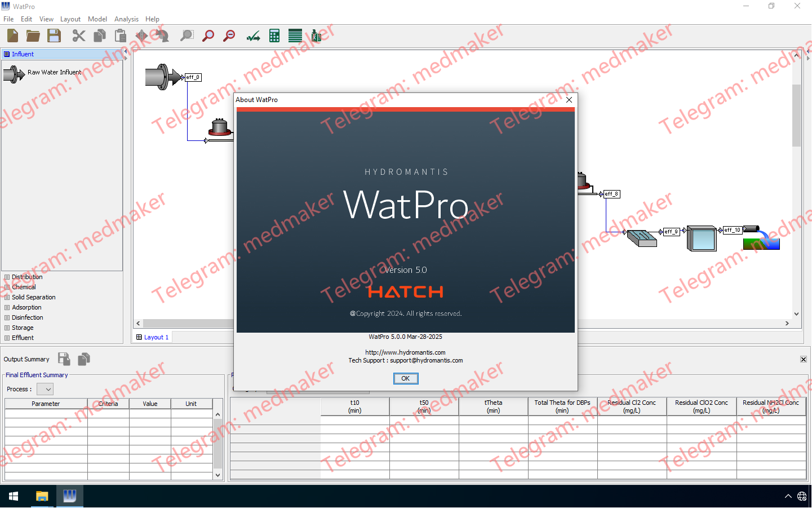The height and width of the screenshot is (508, 812).
Task: Open the Analysis menu
Action: (126, 19)
